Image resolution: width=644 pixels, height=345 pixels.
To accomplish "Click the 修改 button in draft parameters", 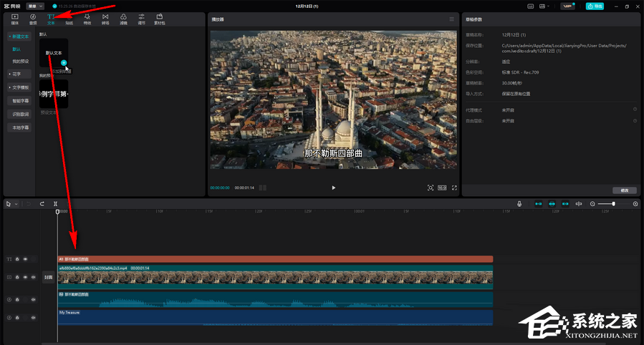I will [624, 190].
